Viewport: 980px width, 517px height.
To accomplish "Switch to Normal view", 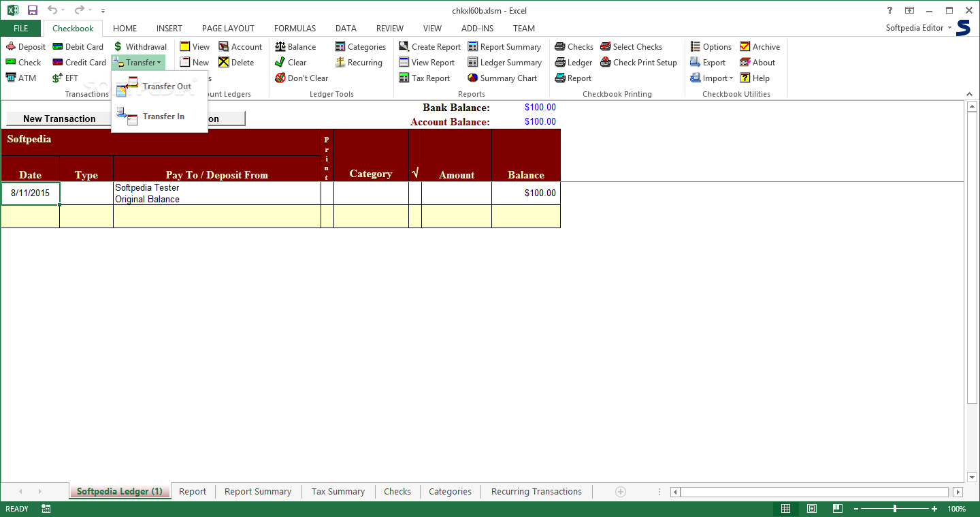I will point(786,509).
